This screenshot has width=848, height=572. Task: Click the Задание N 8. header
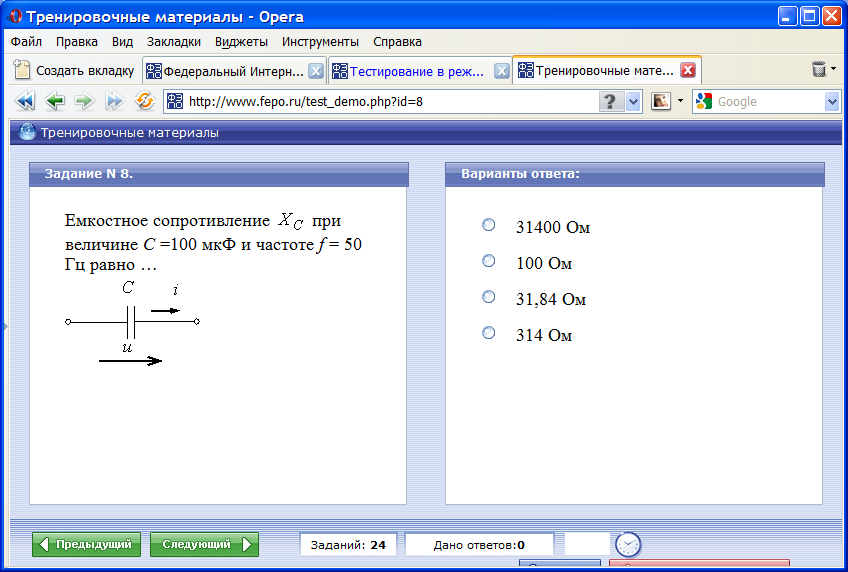tap(218, 174)
